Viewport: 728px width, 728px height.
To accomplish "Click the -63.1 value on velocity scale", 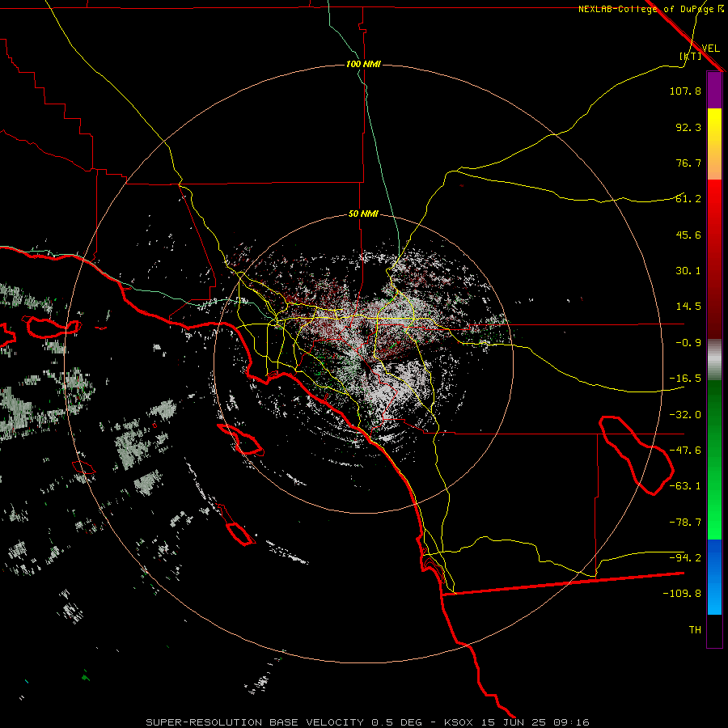I will coord(685,486).
